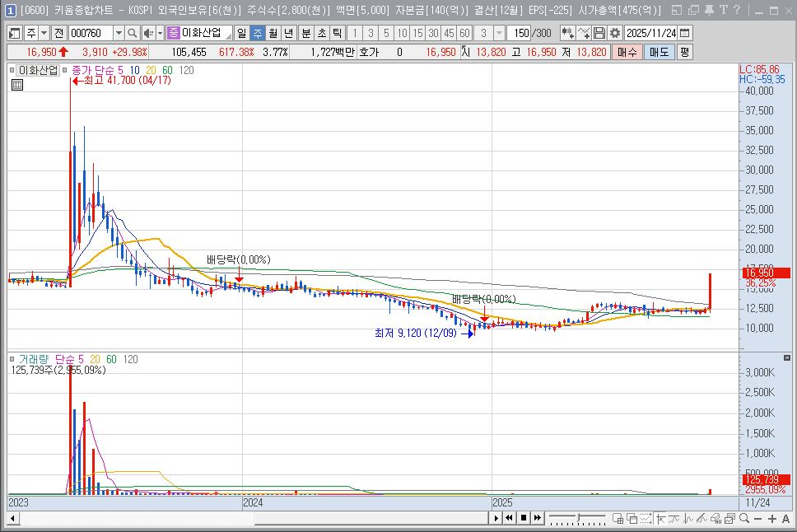Viewport: 797px width, 532px height.
Task: Click the 평 button
Action: pos(685,52)
